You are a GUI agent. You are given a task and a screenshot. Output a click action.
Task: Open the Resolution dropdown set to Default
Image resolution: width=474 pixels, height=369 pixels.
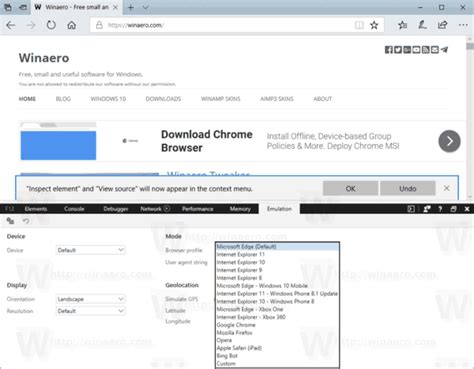click(x=90, y=311)
